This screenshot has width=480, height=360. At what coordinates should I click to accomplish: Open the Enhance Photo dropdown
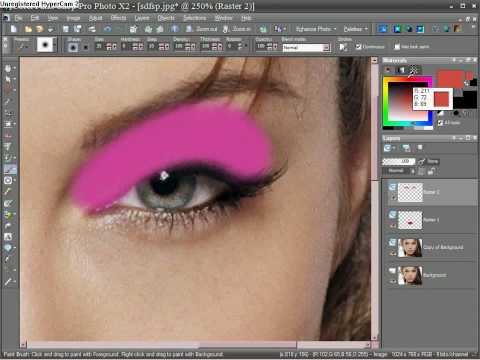coord(316,29)
